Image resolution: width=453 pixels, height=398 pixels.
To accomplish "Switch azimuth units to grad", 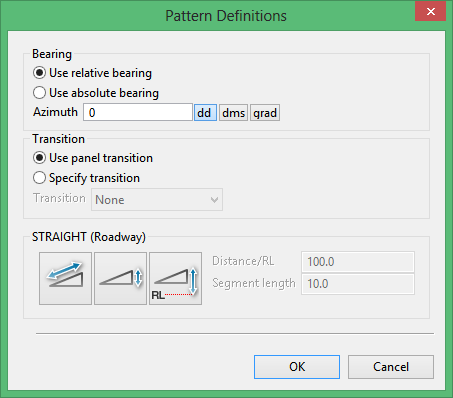I will pyautogui.click(x=265, y=113).
